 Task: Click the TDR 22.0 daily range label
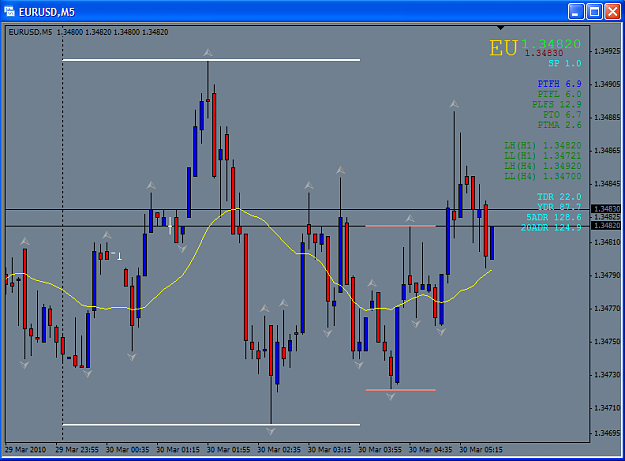(559, 197)
